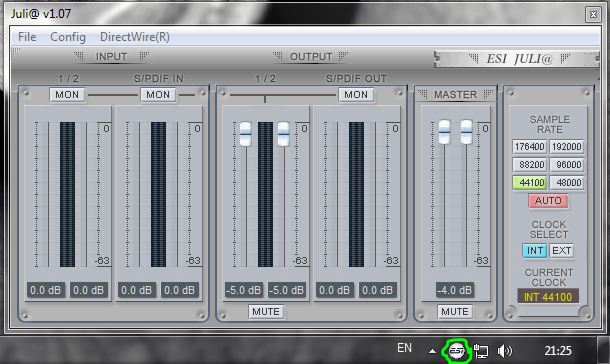Close the Juli@ v1.07 window

click(x=593, y=15)
